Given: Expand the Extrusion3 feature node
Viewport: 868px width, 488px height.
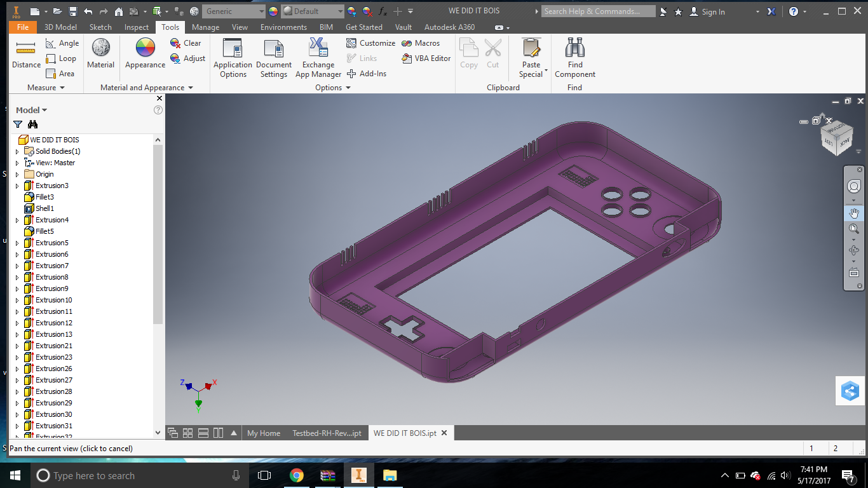Looking at the screenshot, I should click(x=17, y=186).
